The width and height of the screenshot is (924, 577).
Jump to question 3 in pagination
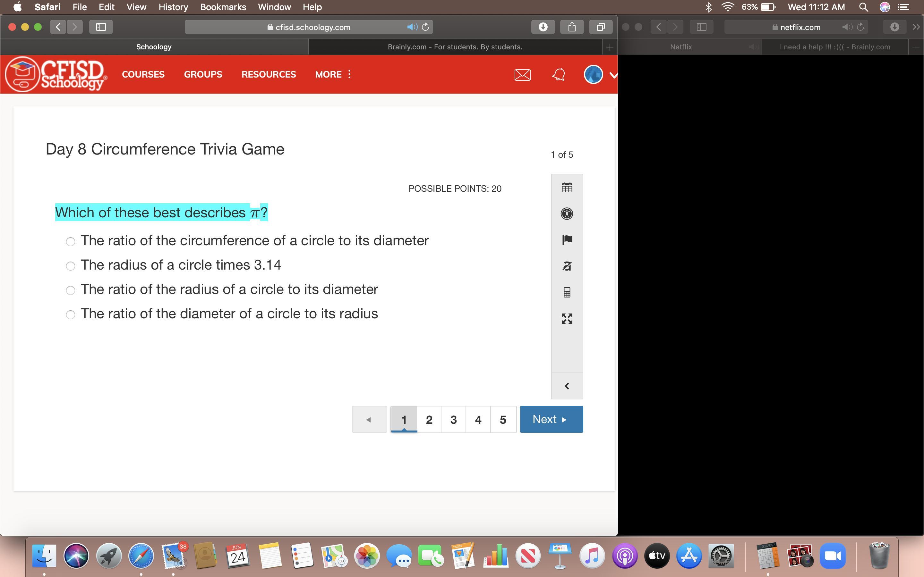[453, 420]
